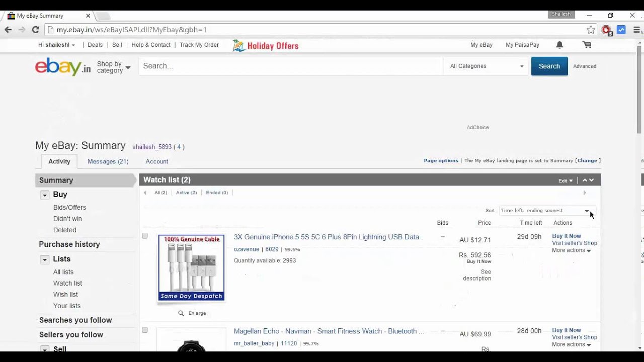Open Chrome menu hamburger icon
Viewport: 644px width, 362px height.
(636, 30)
